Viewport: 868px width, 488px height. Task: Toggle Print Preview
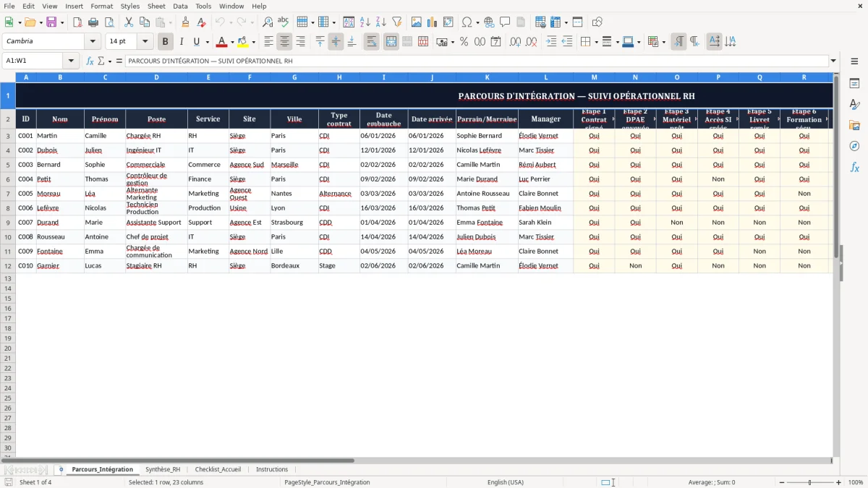click(109, 22)
